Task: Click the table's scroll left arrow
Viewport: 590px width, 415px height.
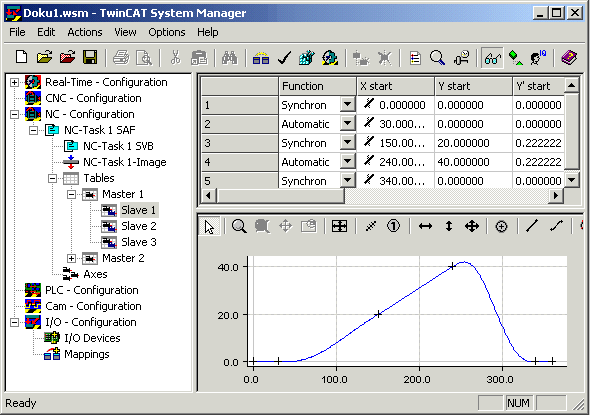Action: [x=208, y=195]
